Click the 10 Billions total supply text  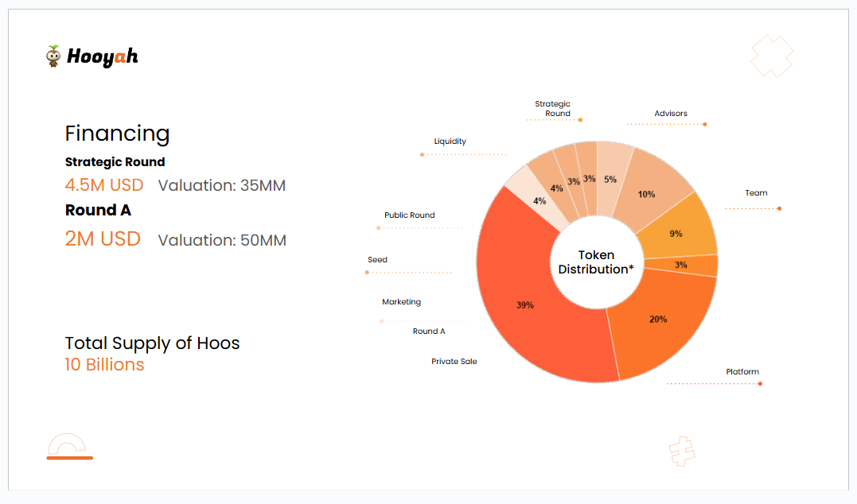pos(104,365)
